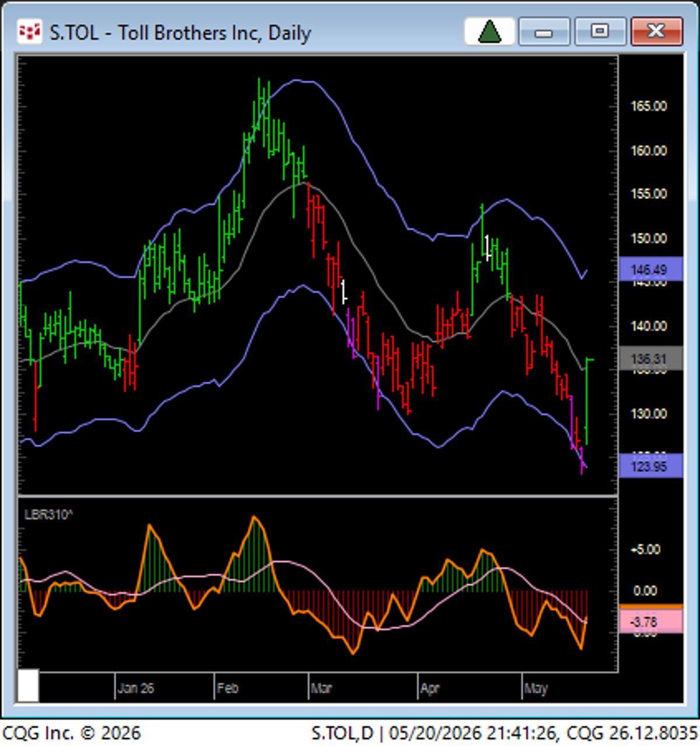Click the white box at time axis start
The image size is (700, 746).
(x=28, y=686)
